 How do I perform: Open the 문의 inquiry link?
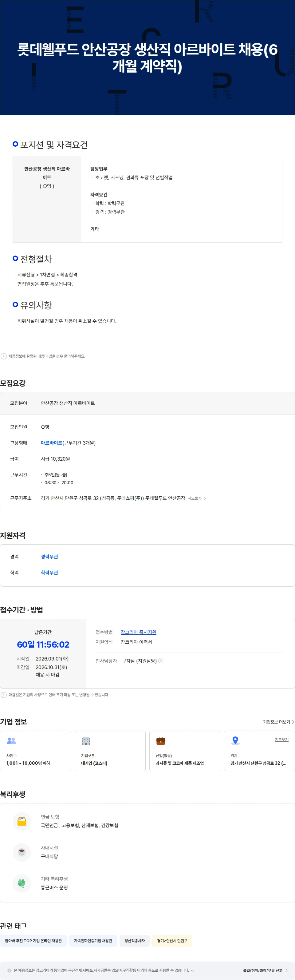click(67, 356)
